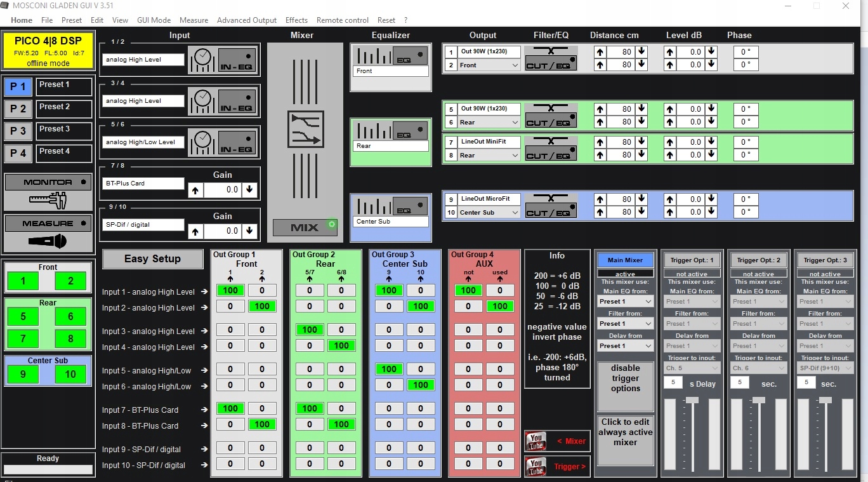868x482 pixels.
Task: Click the Measure microphone icon
Action: [48, 241]
